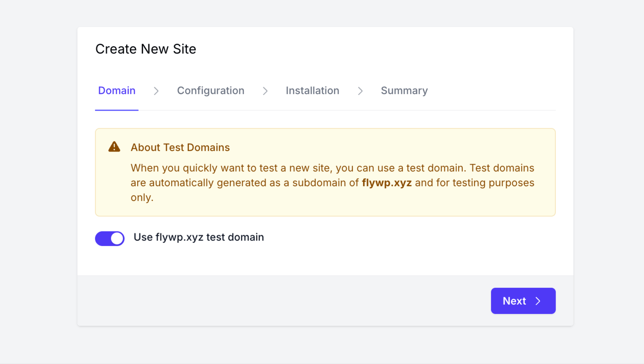Switch to the Configuration step
The image size is (644, 364).
pos(211,90)
